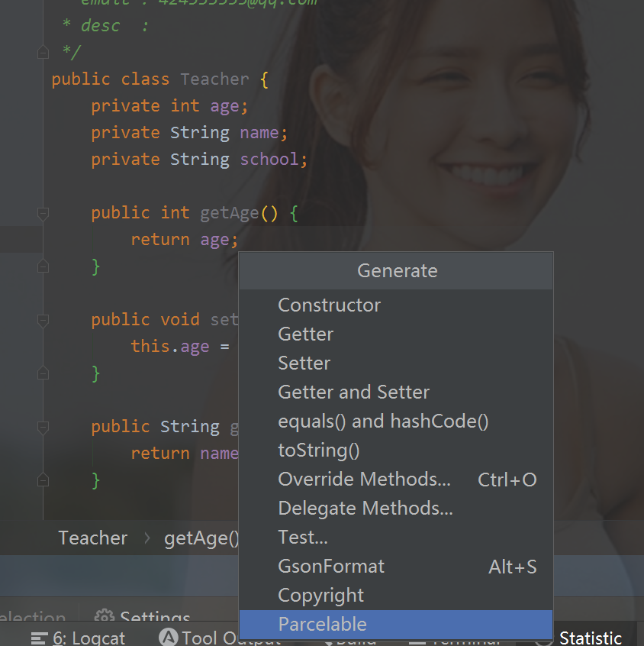This screenshot has width=644, height=646.
Task: Click the Logcat icon in bottom bar
Action: (x=40, y=638)
